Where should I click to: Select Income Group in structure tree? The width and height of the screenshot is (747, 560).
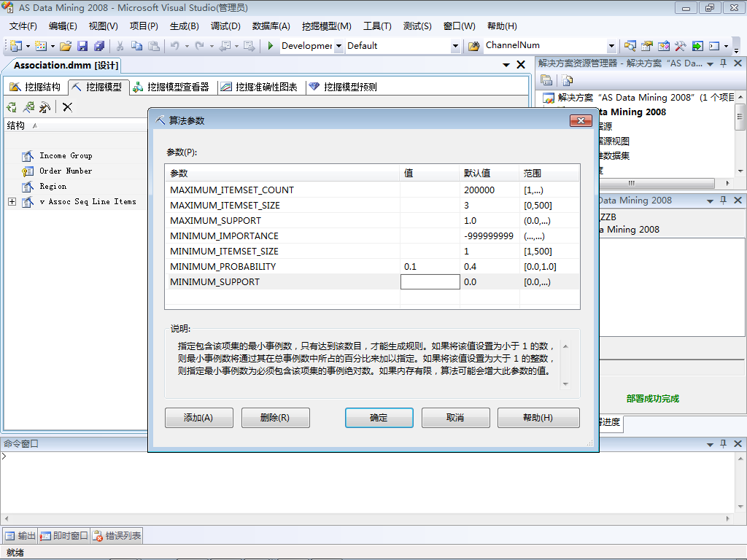pos(66,156)
